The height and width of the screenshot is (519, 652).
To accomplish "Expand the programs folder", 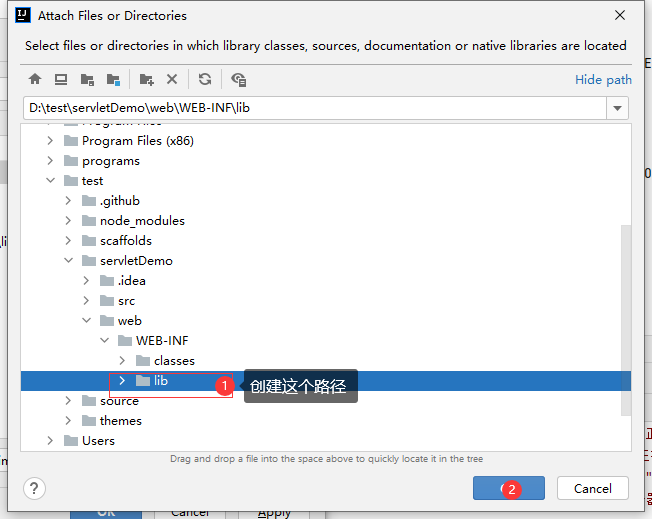I will (50, 161).
